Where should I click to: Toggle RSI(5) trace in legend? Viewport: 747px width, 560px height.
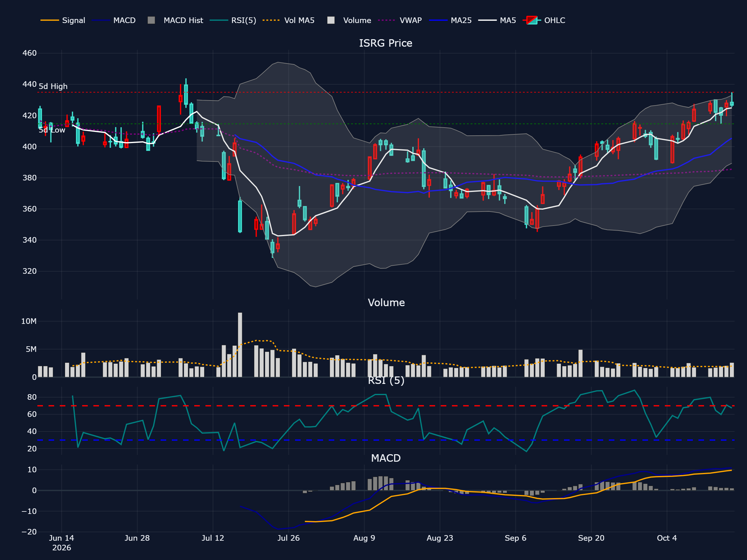[x=233, y=20]
